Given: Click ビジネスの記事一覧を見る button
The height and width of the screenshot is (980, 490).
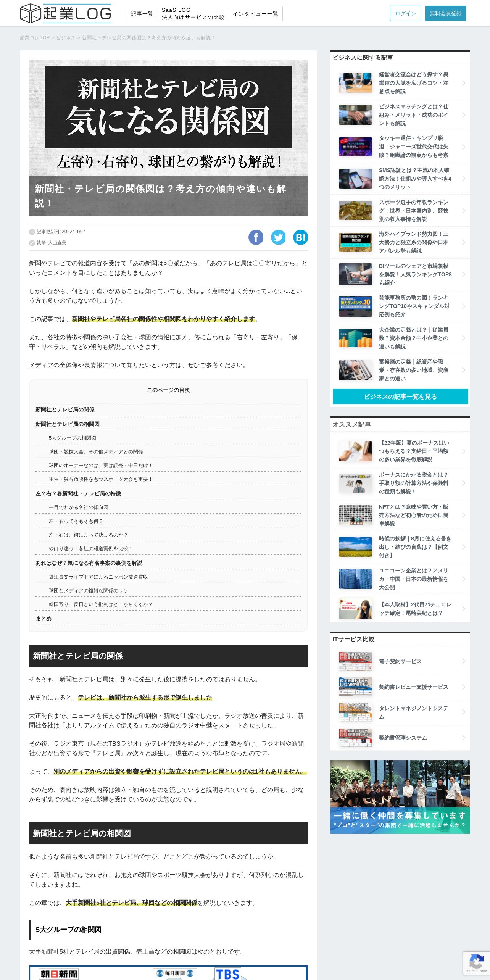Looking at the screenshot, I should tap(400, 397).
